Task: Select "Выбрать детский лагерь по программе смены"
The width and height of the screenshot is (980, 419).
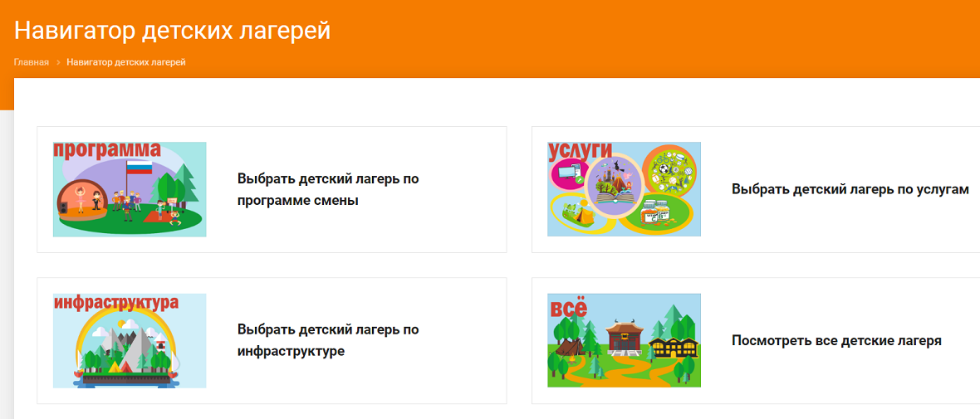Action: [328, 190]
